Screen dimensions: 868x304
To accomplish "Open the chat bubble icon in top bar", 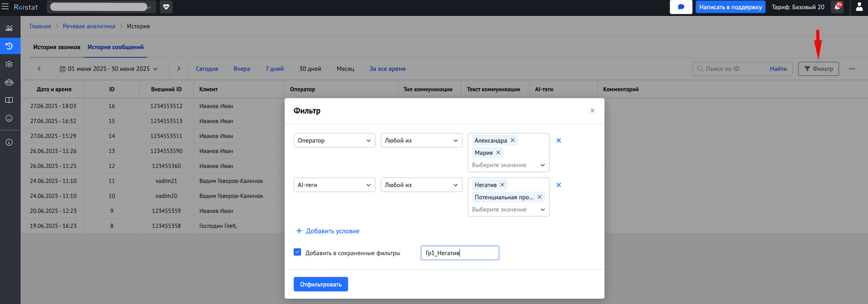I will [x=681, y=7].
